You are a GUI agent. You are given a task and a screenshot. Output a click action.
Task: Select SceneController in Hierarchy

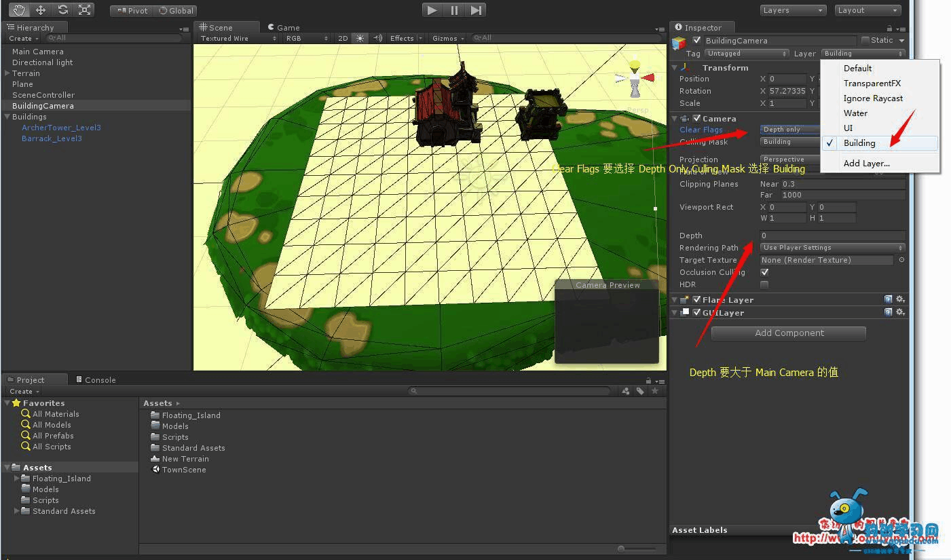click(43, 95)
